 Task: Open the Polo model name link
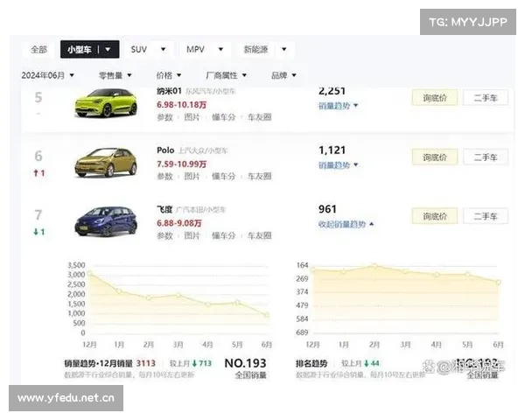166,150
